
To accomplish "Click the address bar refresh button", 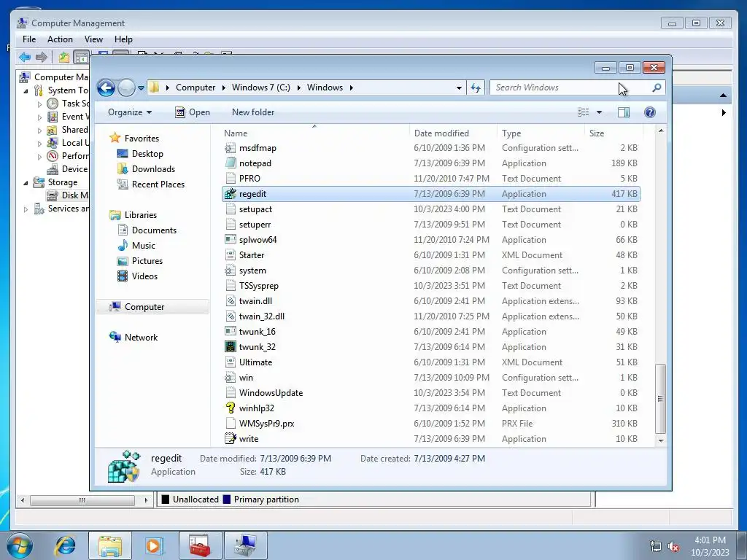I will 476,87.
